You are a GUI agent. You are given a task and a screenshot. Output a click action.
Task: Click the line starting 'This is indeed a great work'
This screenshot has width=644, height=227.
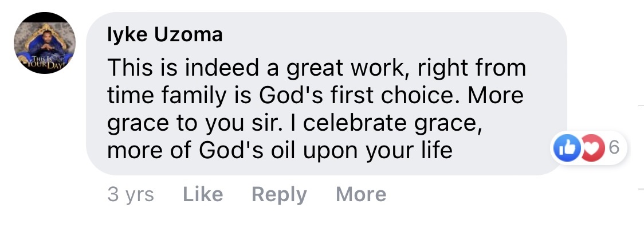pos(317,68)
